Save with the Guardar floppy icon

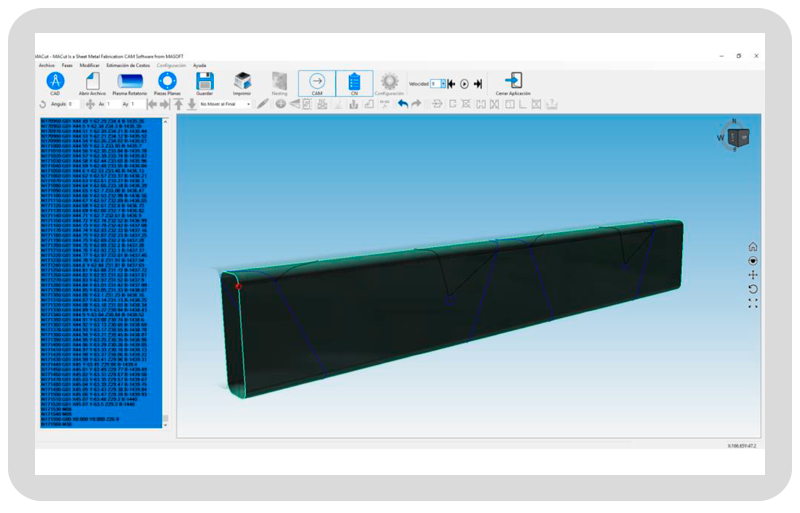(x=205, y=81)
